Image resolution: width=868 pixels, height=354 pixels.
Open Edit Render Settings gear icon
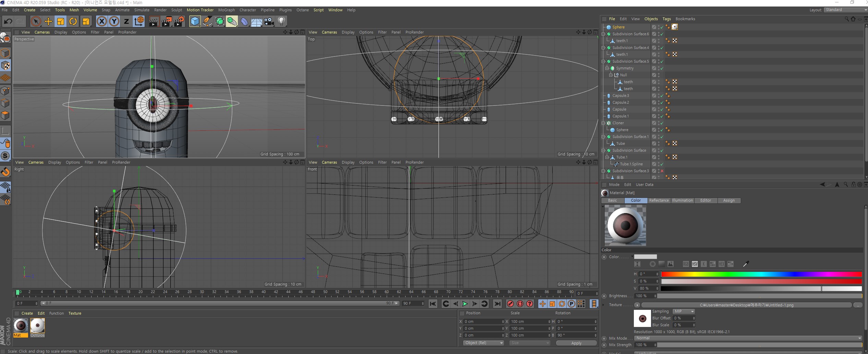tap(179, 21)
